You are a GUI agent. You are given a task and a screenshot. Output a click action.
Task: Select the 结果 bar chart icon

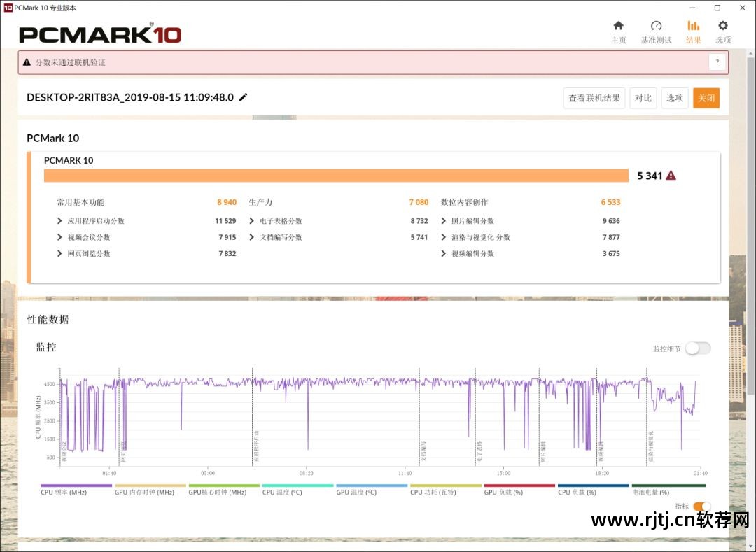click(693, 25)
